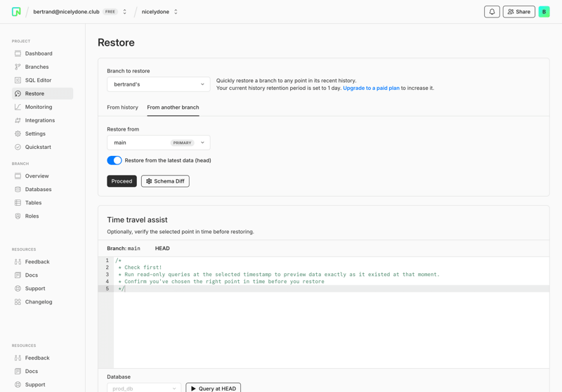The width and height of the screenshot is (562, 392).
Task: Click the Proceed button
Action: [122, 181]
